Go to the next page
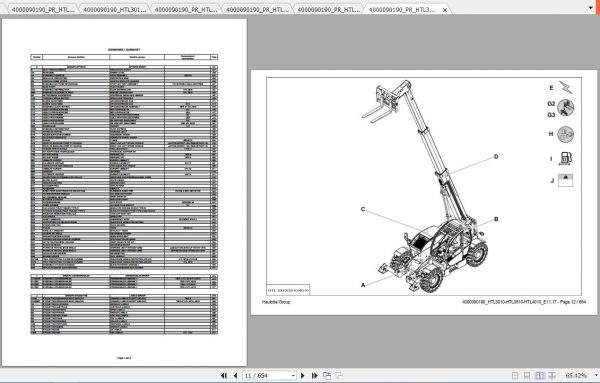The height and width of the screenshot is (383, 600). point(303,376)
